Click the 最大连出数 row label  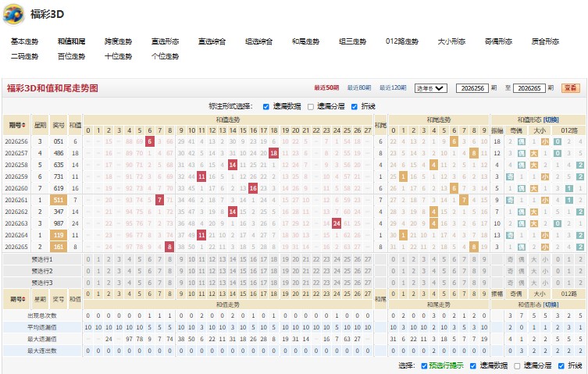click(41, 351)
